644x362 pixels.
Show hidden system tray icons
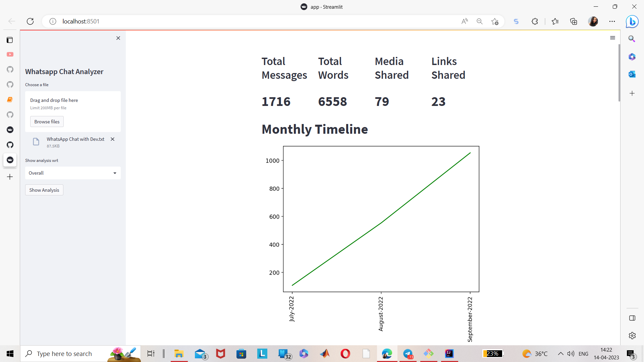tap(560, 354)
